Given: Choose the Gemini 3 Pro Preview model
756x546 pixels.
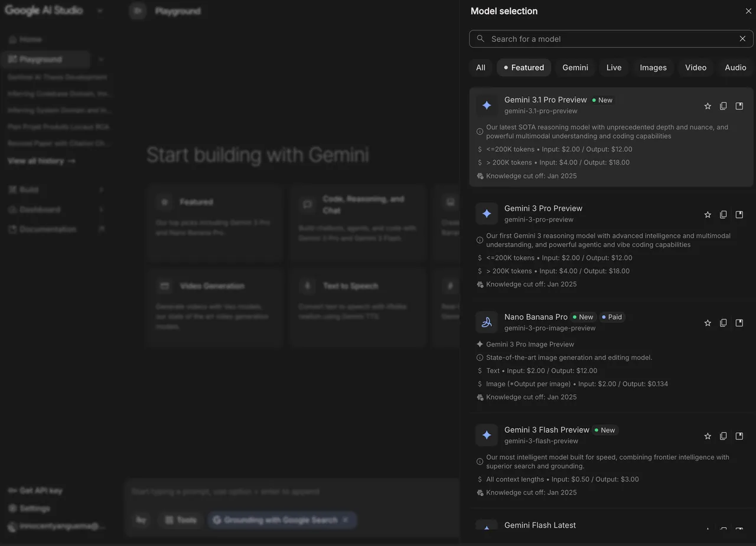Looking at the screenshot, I should pyautogui.click(x=543, y=208).
